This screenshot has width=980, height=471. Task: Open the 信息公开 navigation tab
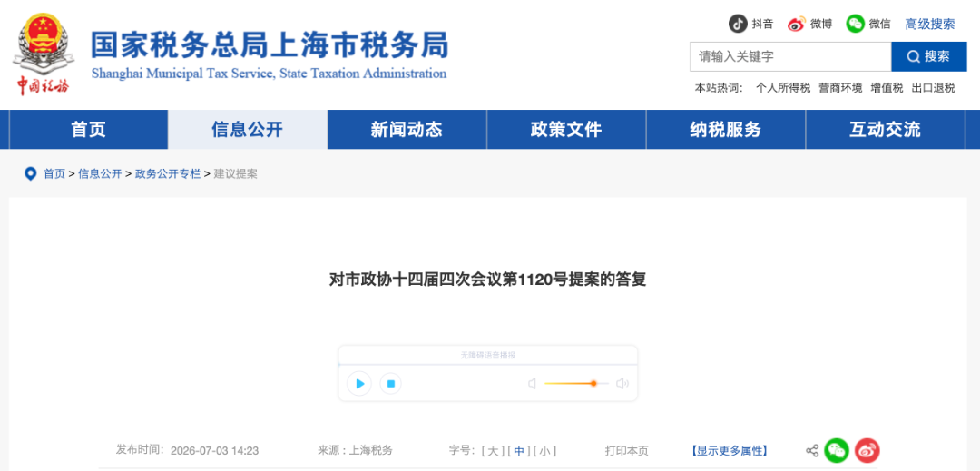pyautogui.click(x=248, y=130)
